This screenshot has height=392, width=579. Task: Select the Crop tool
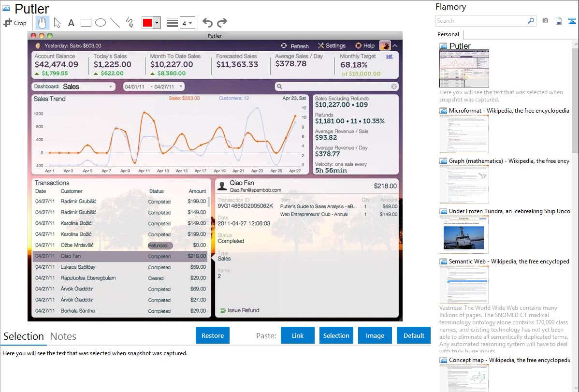click(x=15, y=23)
